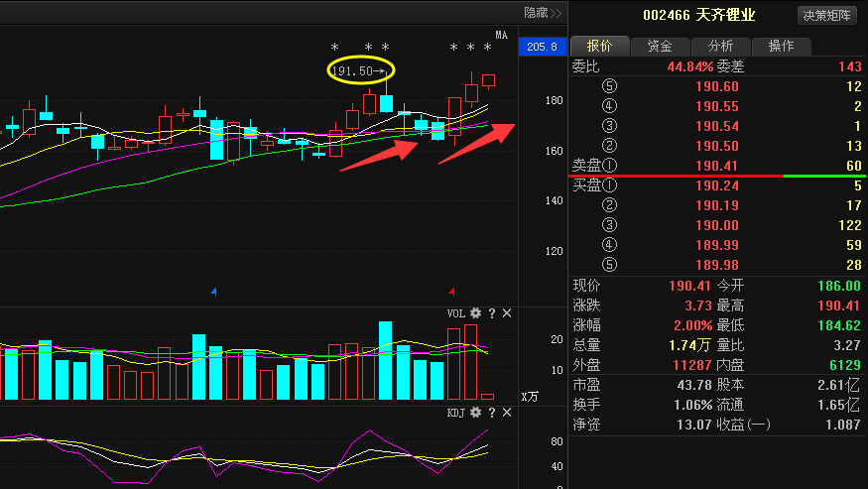The height and width of the screenshot is (489, 868).
Task: Open KDJ indicator settings gear
Action: (x=476, y=412)
